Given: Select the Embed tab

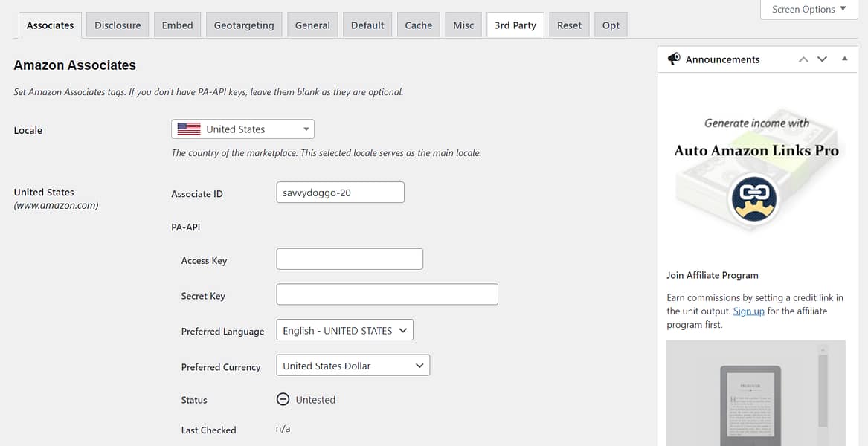Looking at the screenshot, I should click(177, 25).
